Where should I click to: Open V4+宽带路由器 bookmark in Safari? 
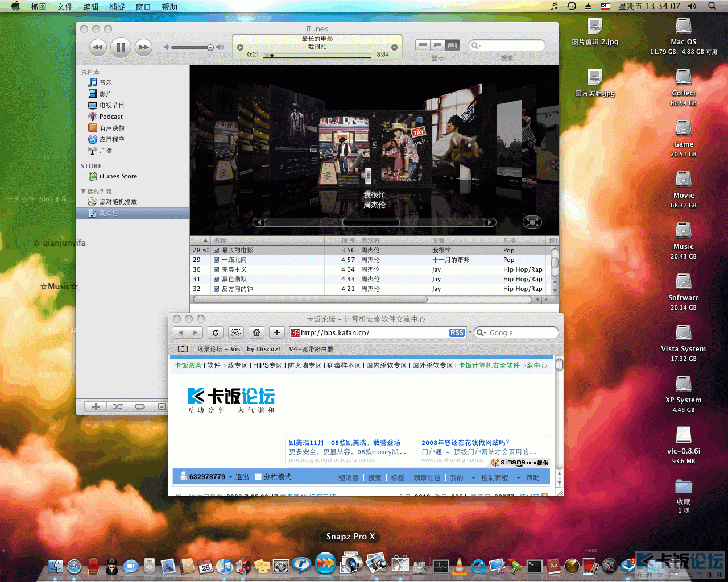pos(311,349)
